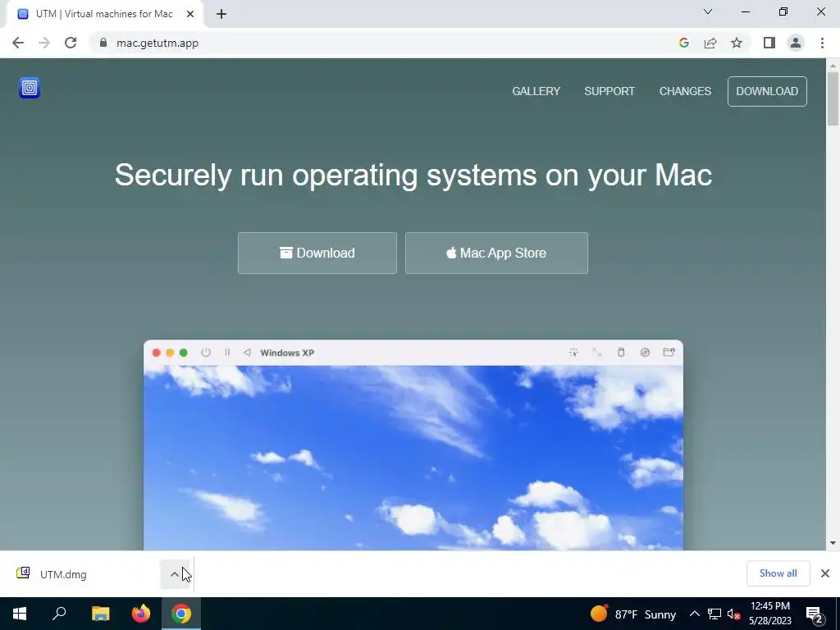Reload the current page
Screen dimensions: 840x630
tap(71, 43)
